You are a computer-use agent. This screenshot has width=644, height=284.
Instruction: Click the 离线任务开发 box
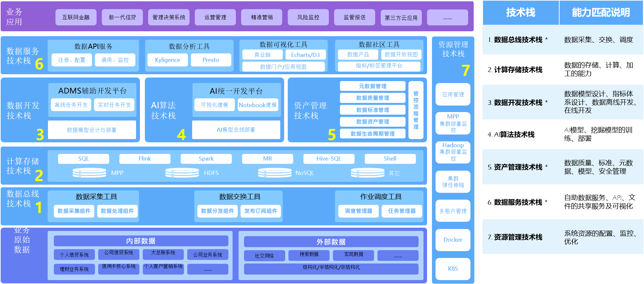(x=71, y=105)
